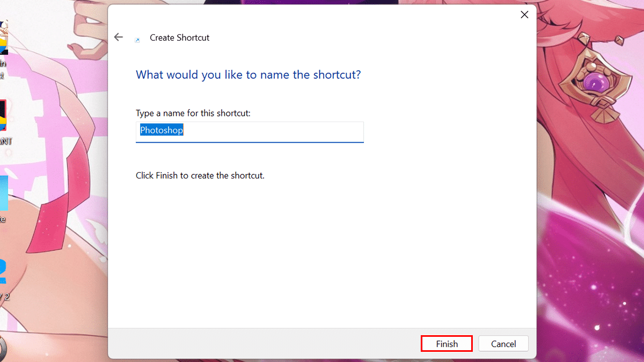Click the 'What would you like to name' heading
The height and width of the screenshot is (362, 644).
(248, 75)
